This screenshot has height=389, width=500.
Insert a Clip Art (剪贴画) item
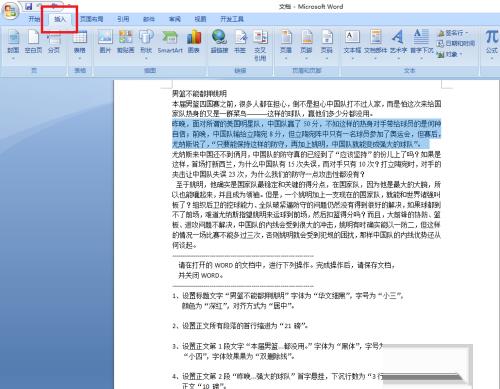pos(125,41)
